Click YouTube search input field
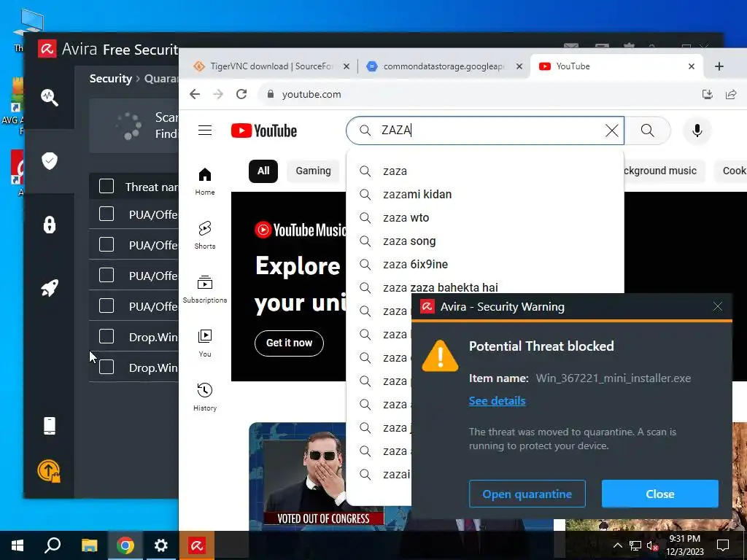 point(486,131)
